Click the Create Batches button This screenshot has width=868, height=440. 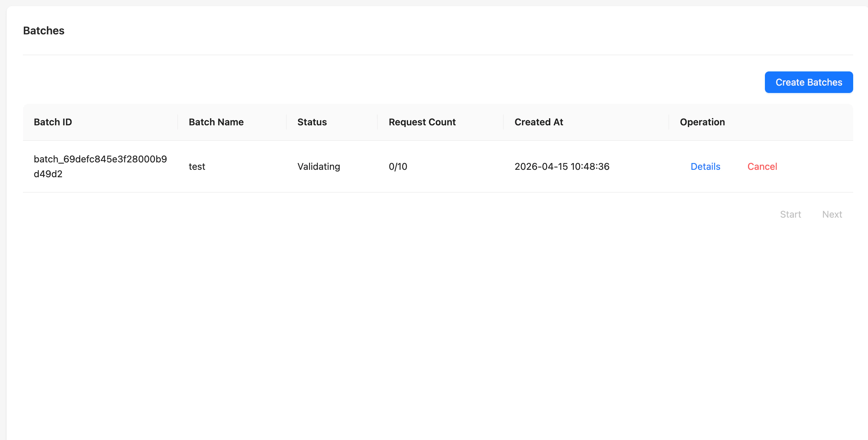[809, 82]
